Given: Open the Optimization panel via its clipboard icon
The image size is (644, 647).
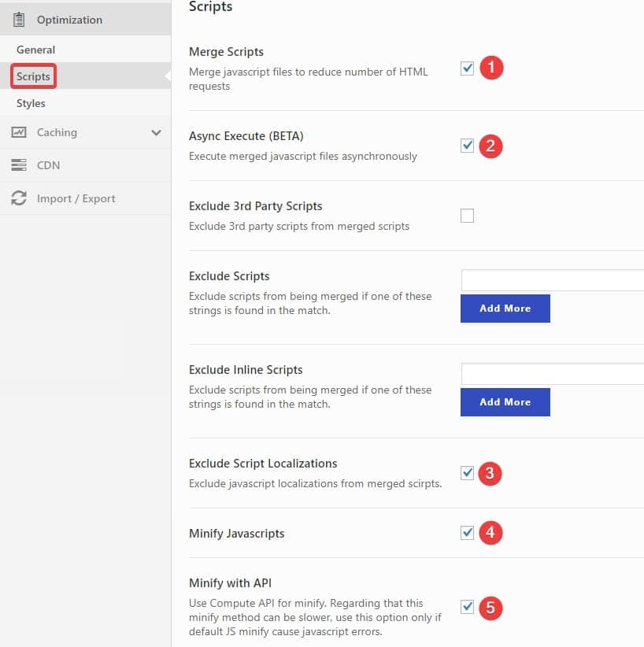Looking at the screenshot, I should pyautogui.click(x=18, y=19).
